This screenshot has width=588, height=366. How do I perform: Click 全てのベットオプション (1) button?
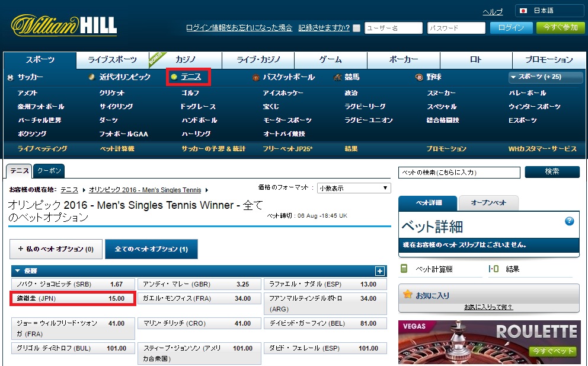click(x=151, y=249)
